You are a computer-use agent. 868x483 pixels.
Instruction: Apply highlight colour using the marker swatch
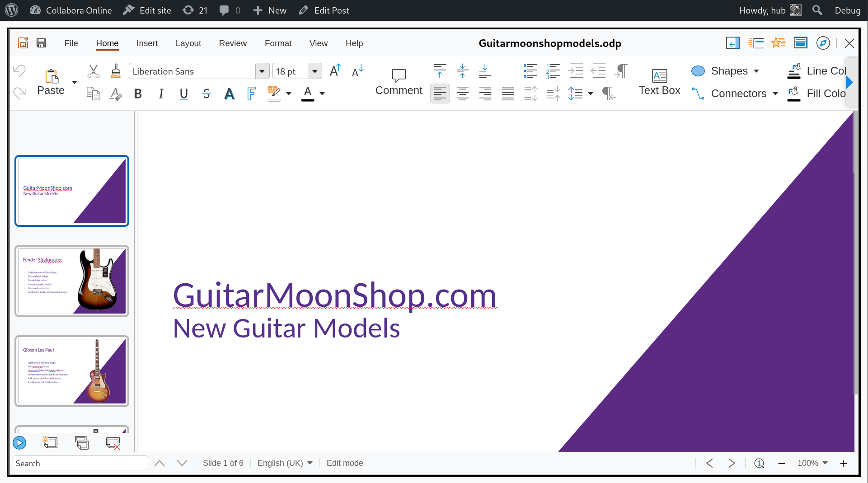274,94
